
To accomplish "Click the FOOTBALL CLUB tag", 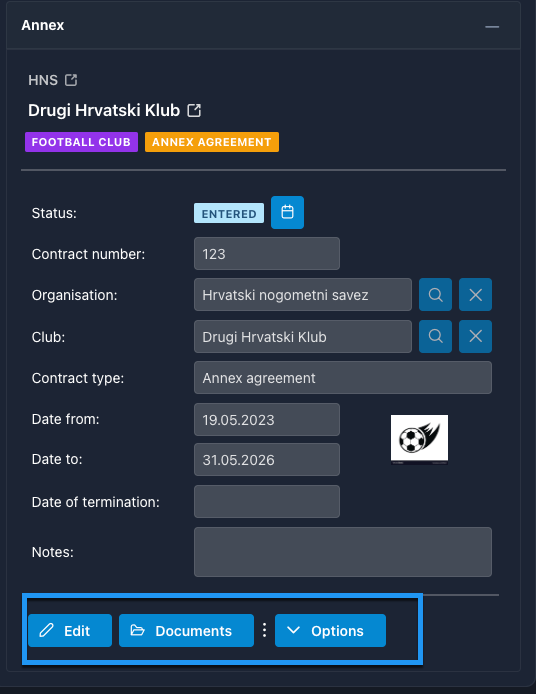I will 81,142.
